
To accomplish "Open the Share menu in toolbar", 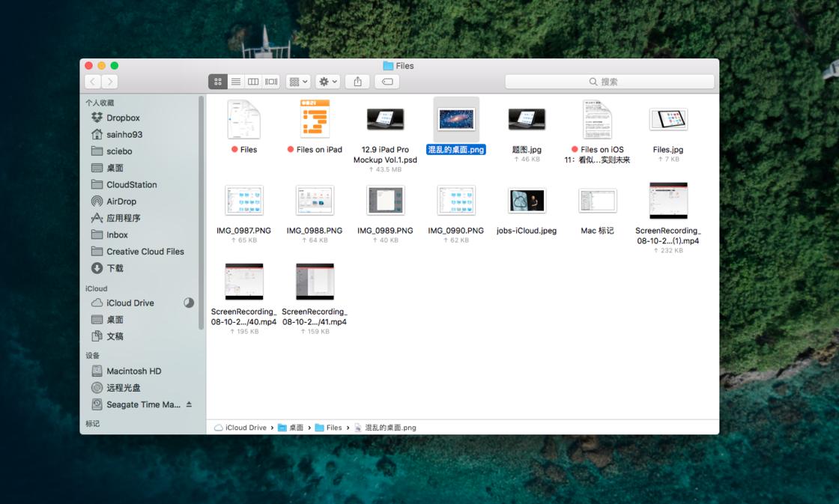I will [357, 82].
